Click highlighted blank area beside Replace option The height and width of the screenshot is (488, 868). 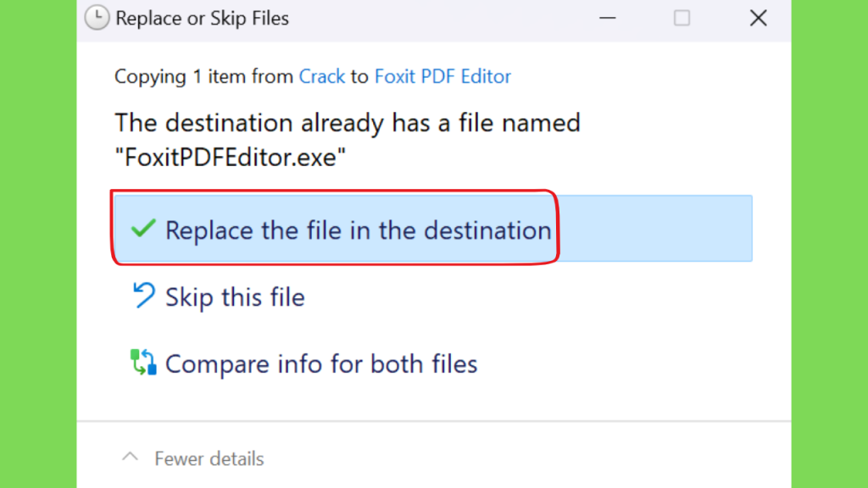click(655, 229)
